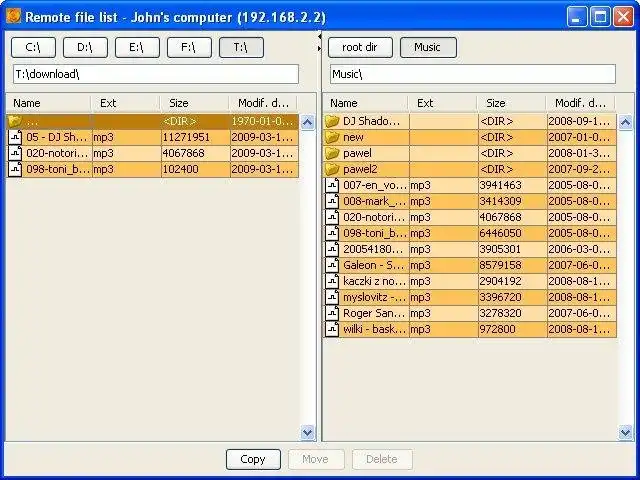Switch to drive E:\

point(137,47)
